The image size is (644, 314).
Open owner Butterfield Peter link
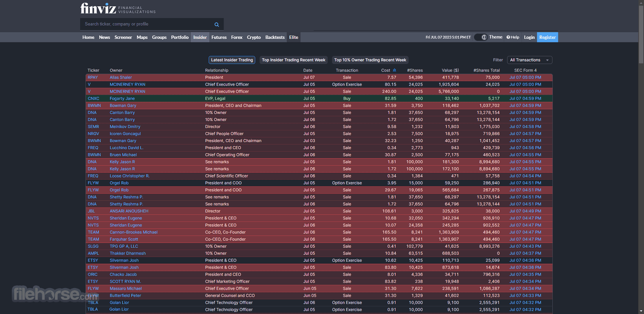coord(125,296)
